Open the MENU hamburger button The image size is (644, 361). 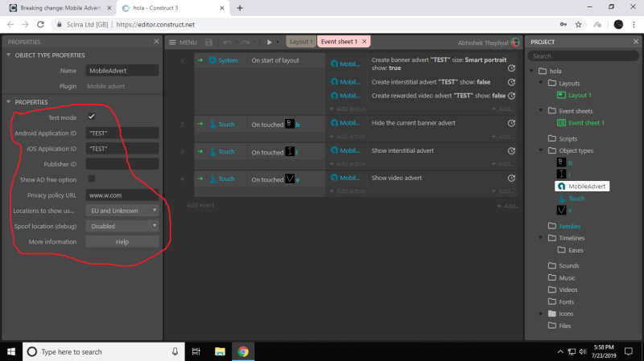pos(183,43)
